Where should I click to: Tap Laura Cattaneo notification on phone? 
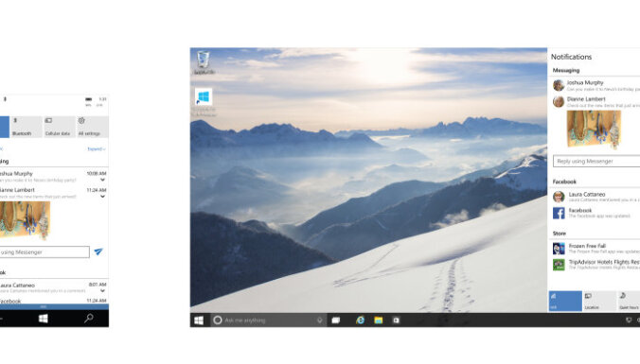click(x=53, y=287)
